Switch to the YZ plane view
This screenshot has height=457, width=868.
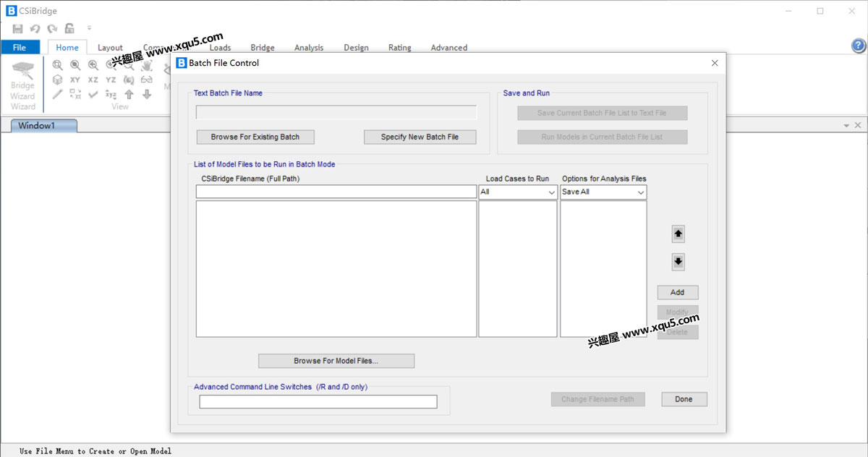[111, 80]
